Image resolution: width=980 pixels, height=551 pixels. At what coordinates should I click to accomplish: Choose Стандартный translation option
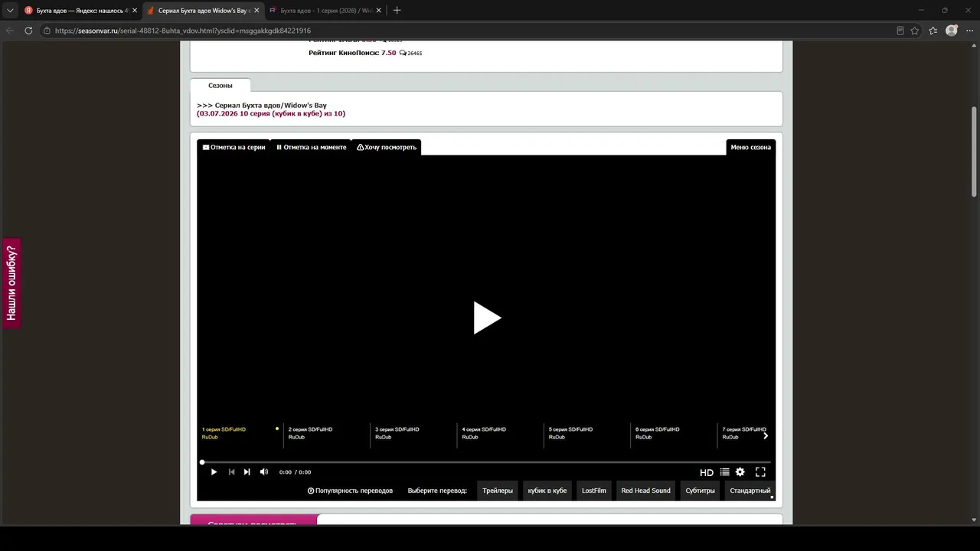(x=750, y=491)
